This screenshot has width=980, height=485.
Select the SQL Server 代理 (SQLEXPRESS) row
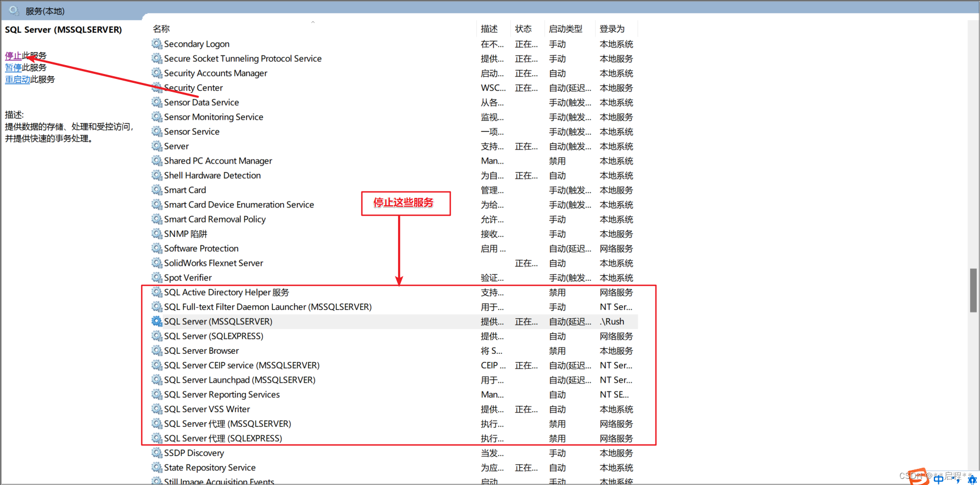[394, 438]
